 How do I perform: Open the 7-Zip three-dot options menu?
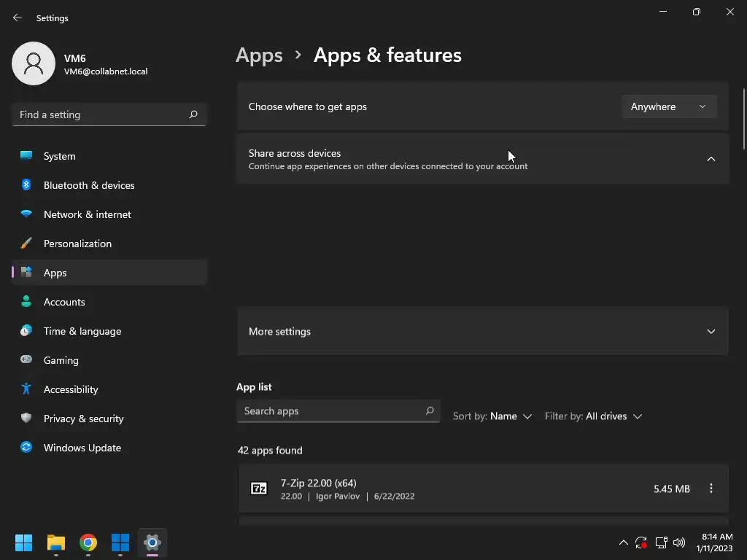click(x=711, y=489)
